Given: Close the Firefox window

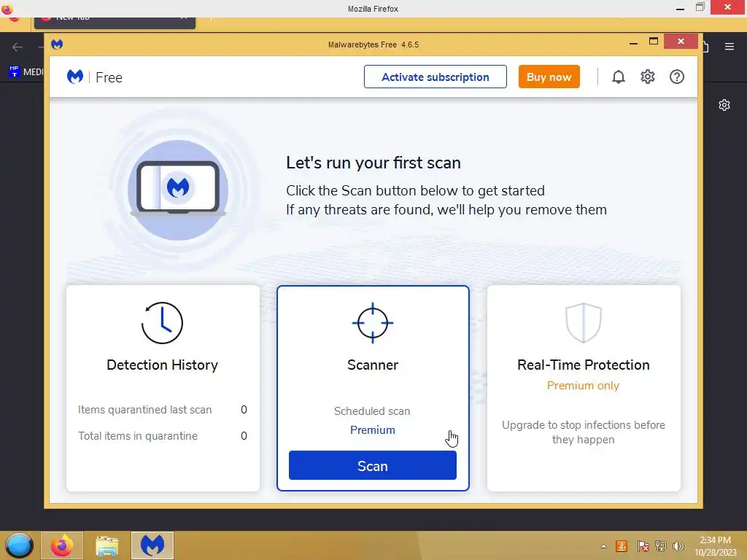Looking at the screenshot, I should 727,7.
